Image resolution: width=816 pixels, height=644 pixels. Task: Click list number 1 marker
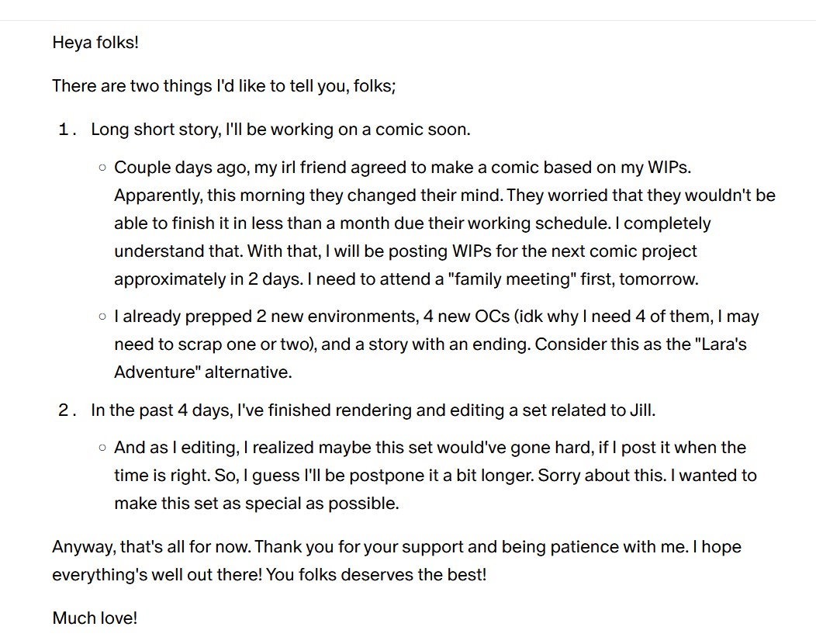[67, 129]
